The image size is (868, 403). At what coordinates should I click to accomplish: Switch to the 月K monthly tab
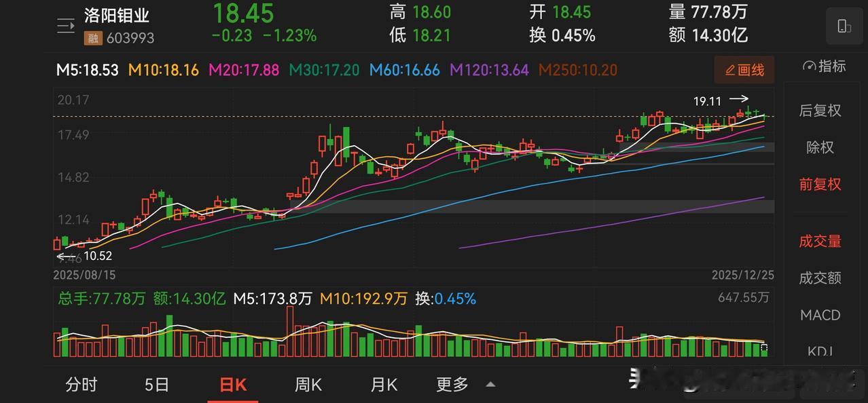384,385
